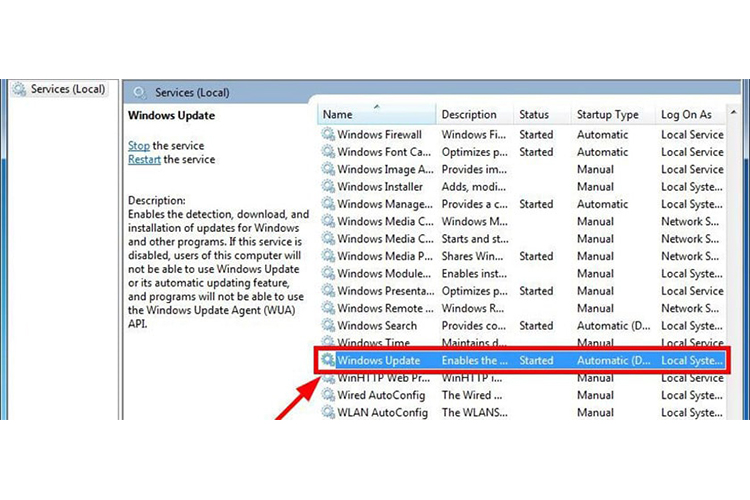Image resolution: width=750 pixels, height=500 pixels.
Task: Stop the Windows Update service
Action: [139, 145]
